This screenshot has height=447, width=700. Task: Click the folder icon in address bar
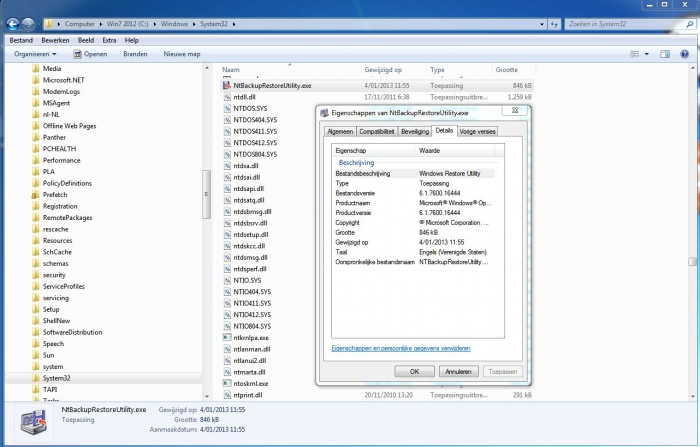[49, 24]
